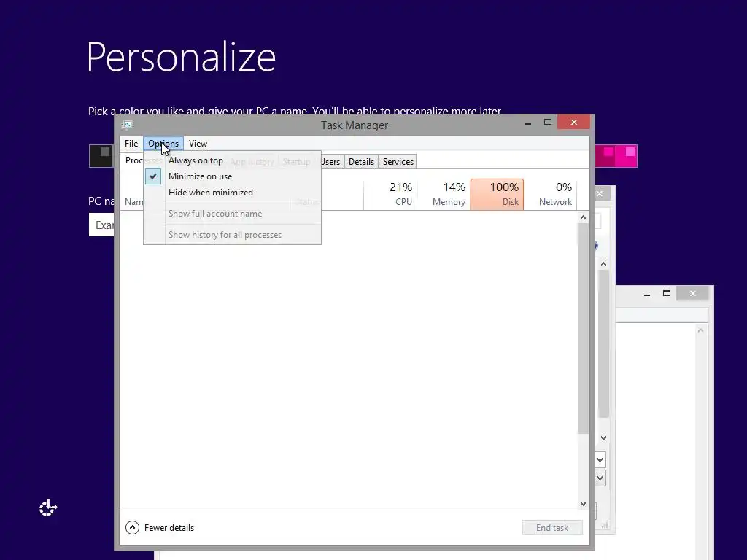Sort processes by CPU column
Image resolution: width=747 pixels, height=560 pixels.
(x=391, y=194)
